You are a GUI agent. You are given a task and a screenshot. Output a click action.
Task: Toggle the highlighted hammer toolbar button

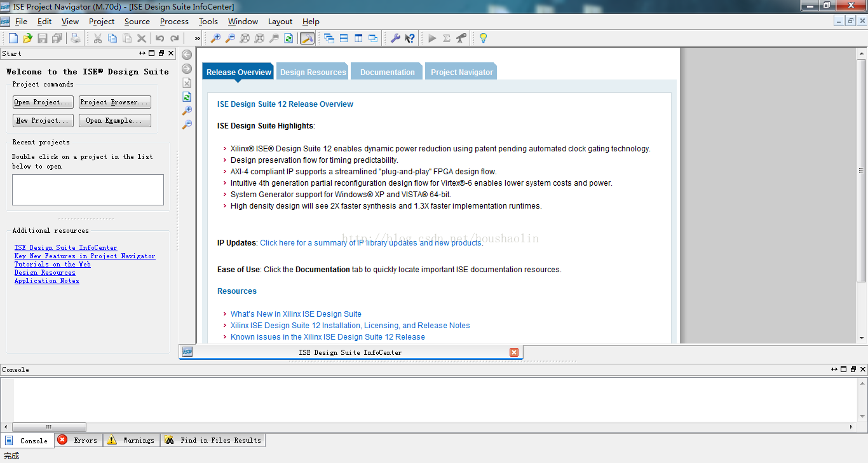[307, 38]
